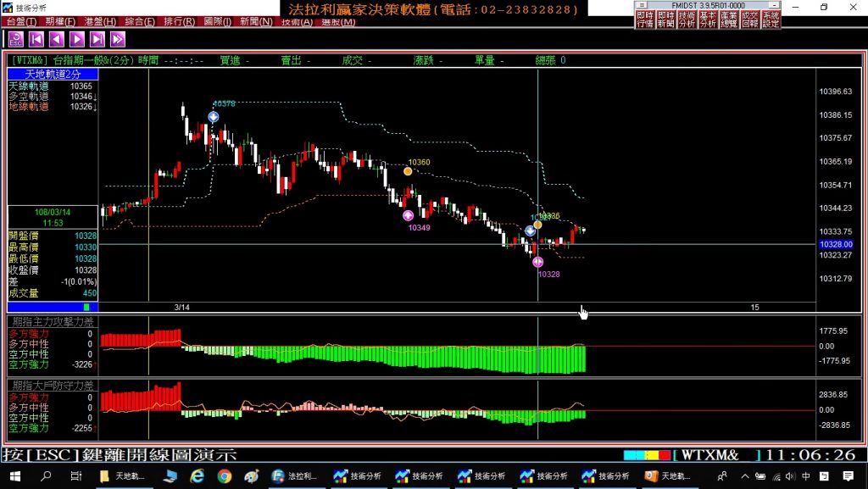Open the 即時行情 real-time quotes panel button
Screen dimensions: 868x489
point(645,19)
